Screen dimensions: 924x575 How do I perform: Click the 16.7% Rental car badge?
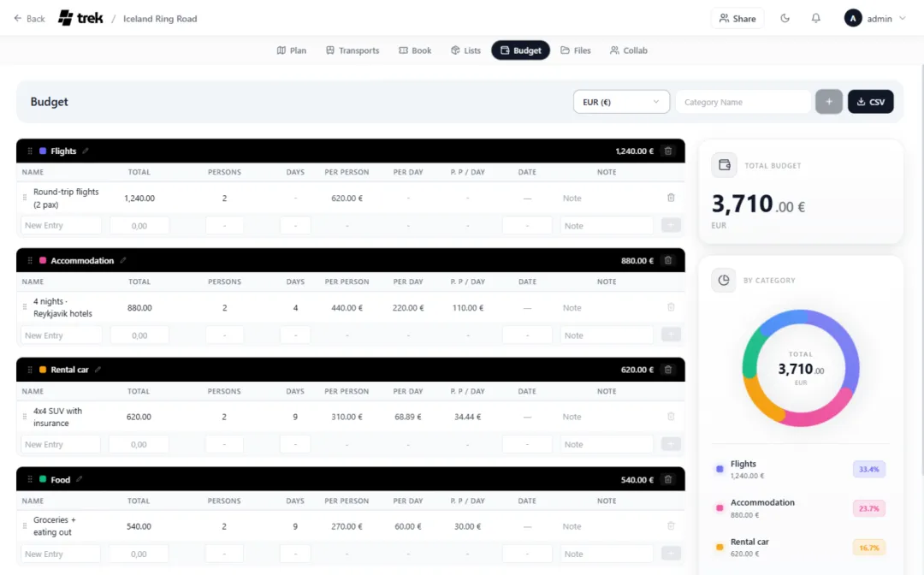868,548
